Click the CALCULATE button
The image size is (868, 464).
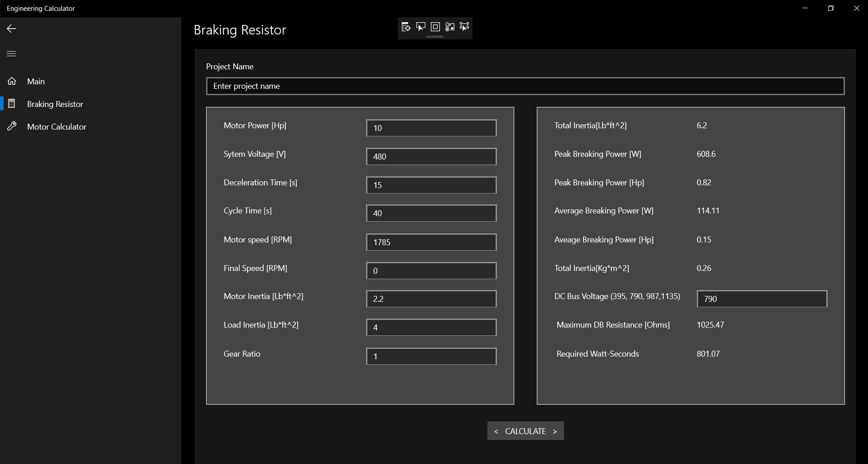(x=526, y=431)
